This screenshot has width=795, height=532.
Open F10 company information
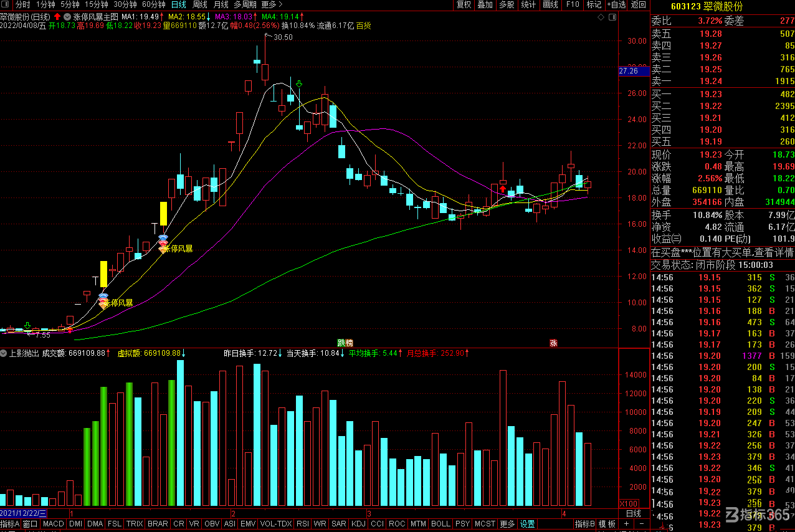[572, 4]
